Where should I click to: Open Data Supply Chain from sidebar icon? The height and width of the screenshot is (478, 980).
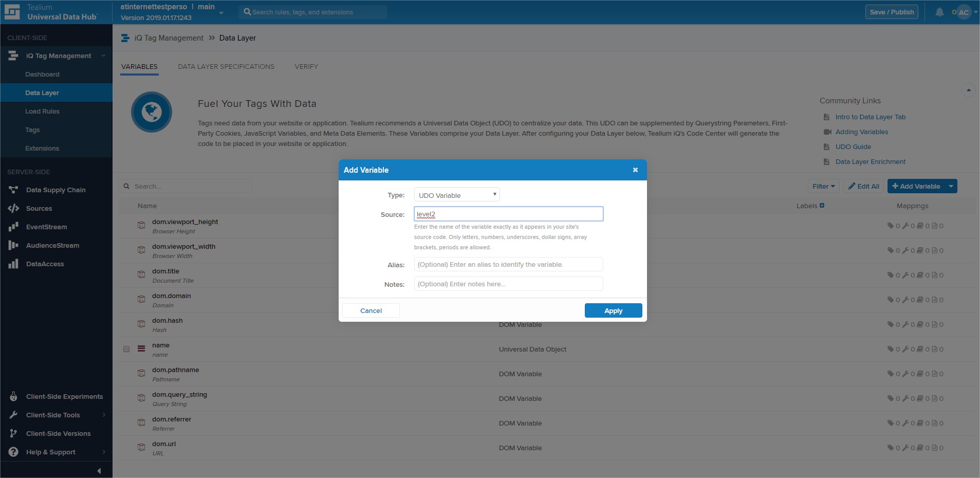[13, 190]
